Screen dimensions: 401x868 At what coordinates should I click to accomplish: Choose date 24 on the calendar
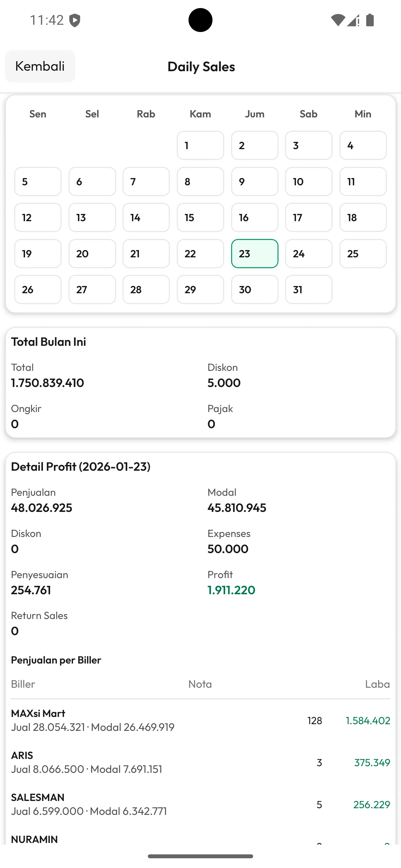309,253
